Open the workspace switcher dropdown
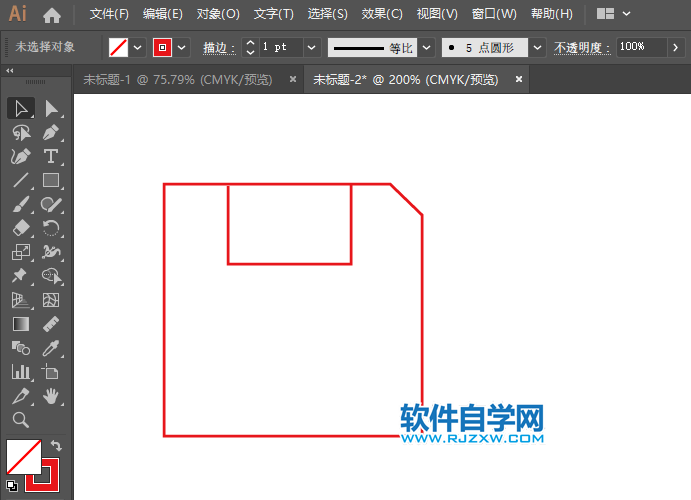This screenshot has width=691, height=500. (626, 14)
